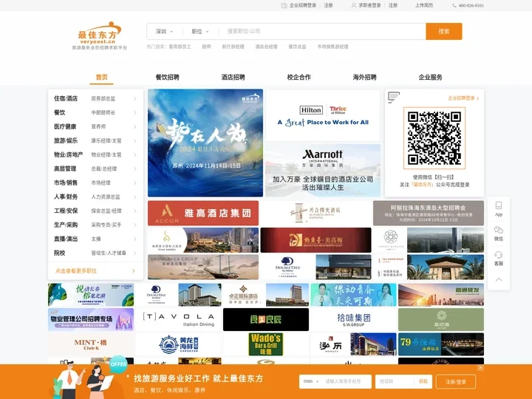Select the 首页 navigation tab
This screenshot has height=399, width=532.
click(101, 77)
